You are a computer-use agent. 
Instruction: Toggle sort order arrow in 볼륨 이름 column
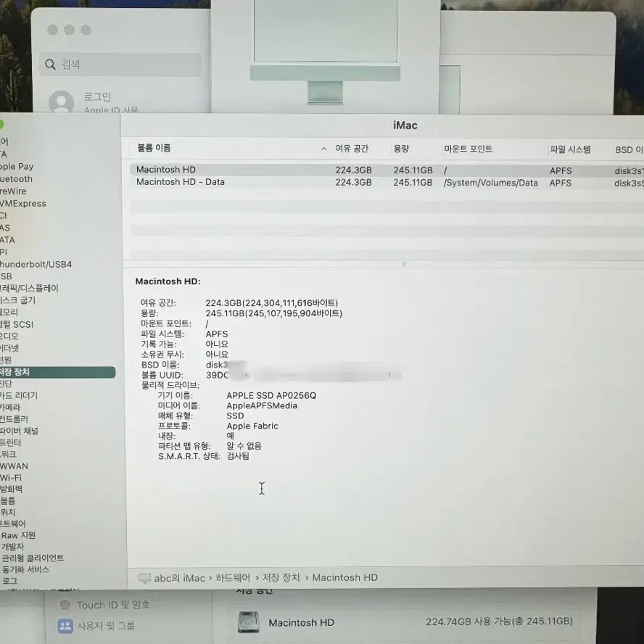323,149
